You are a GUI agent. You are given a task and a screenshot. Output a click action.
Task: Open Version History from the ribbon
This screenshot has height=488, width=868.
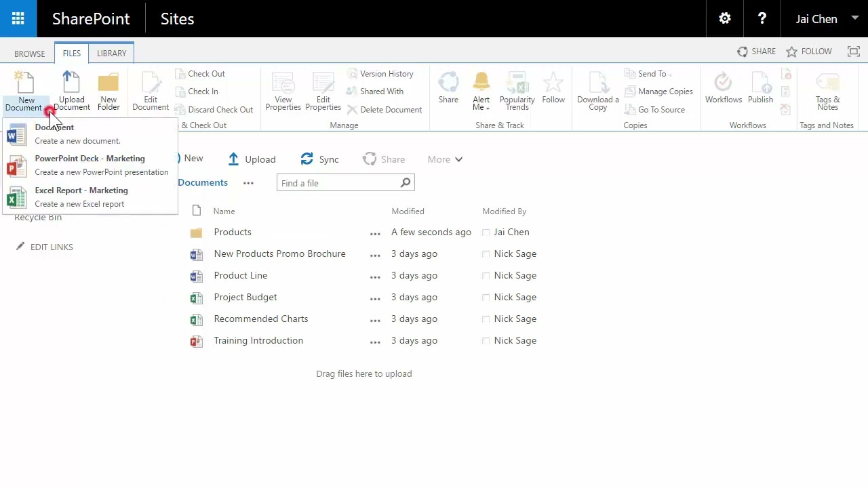380,74
